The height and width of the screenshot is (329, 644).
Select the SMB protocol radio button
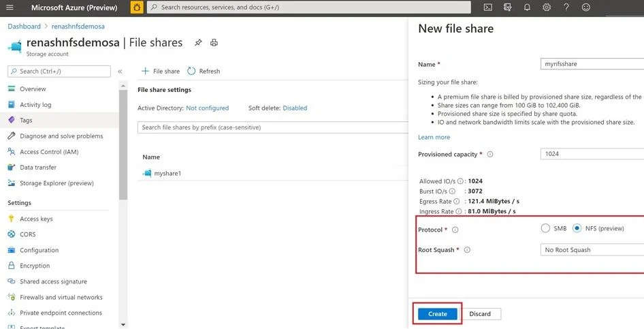pos(545,228)
